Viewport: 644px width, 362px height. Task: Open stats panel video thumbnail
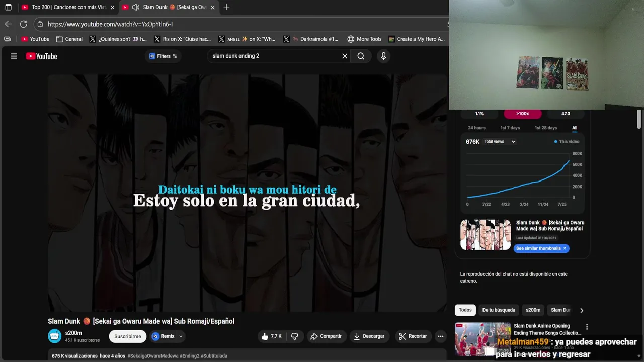(486, 235)
